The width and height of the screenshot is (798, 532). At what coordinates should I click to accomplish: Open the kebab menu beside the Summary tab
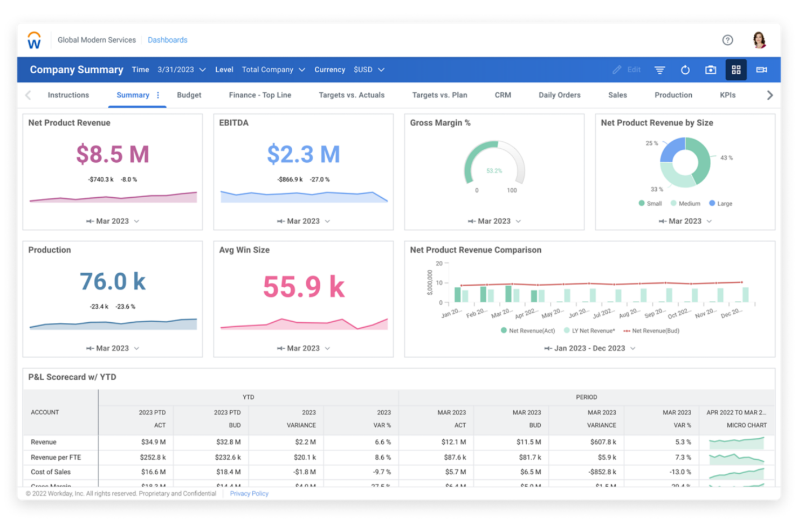(157, 95)
